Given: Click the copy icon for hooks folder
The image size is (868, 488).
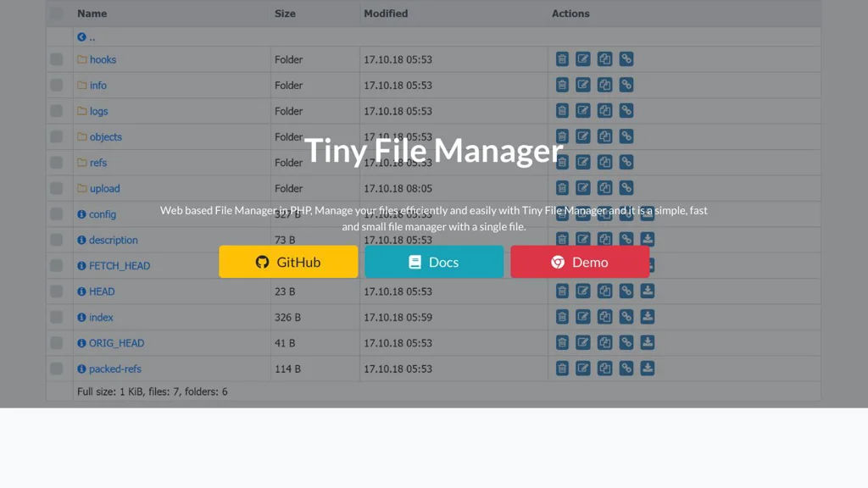Looking at the screenshot, I should (604, 59).
